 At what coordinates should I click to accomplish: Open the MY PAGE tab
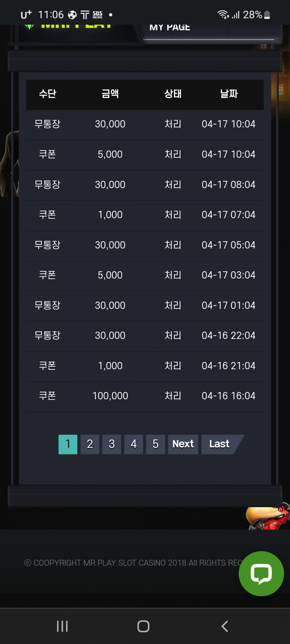[170, 28]
